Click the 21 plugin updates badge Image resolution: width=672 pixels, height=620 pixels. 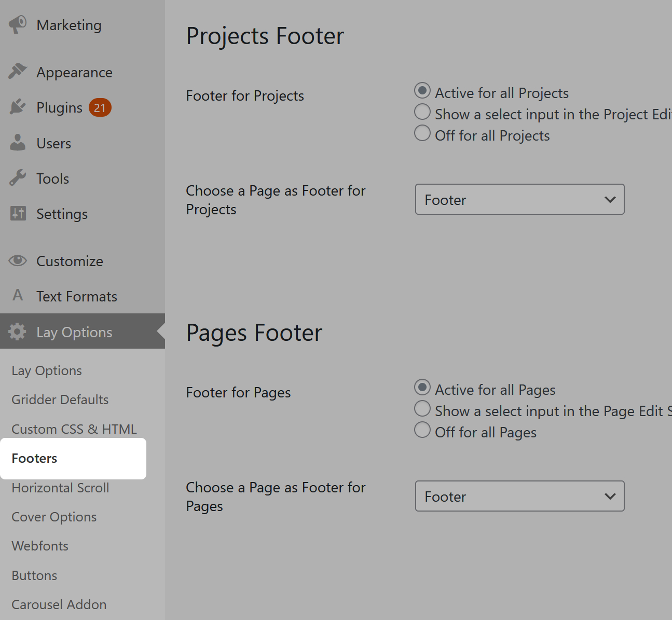coord(99,107)
